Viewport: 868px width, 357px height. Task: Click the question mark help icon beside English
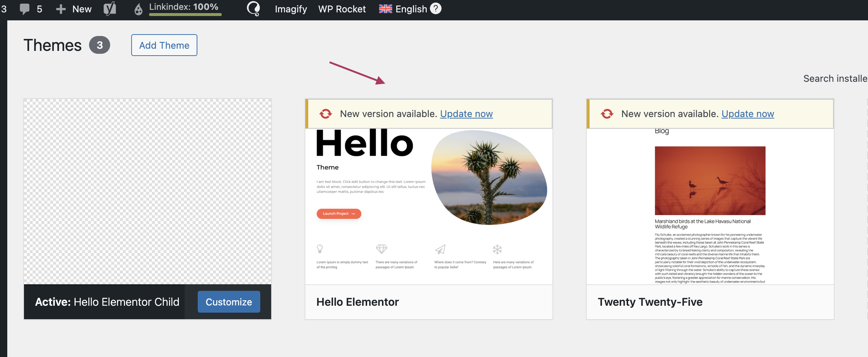[436, 8]
